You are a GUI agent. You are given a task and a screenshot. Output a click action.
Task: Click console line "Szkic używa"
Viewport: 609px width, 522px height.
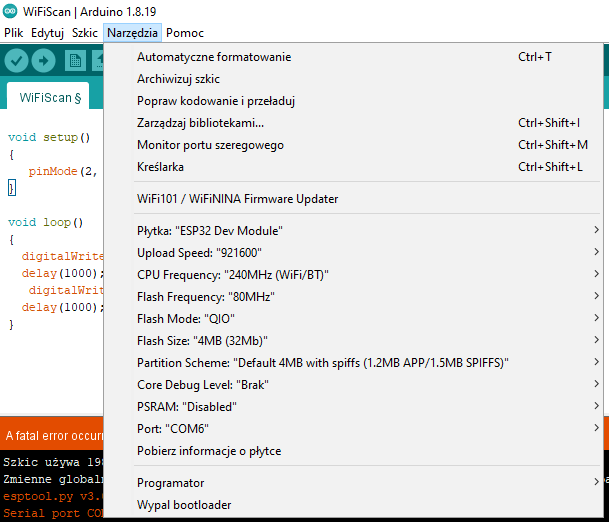(x=53, y=462)
